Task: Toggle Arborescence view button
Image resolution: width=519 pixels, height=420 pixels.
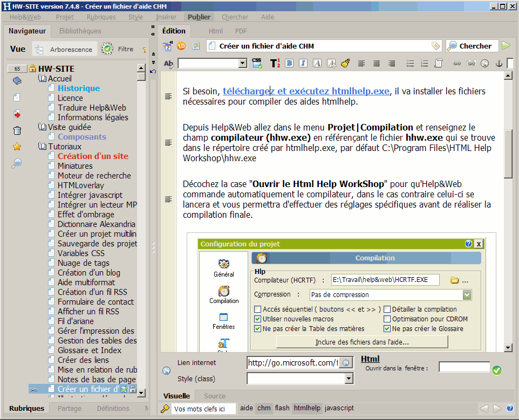Action: click(x=65, y=49)
